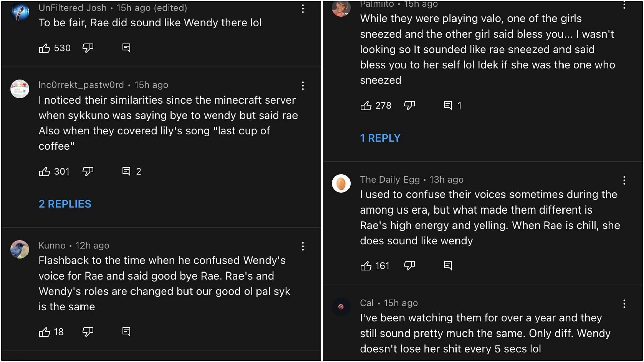Reply to The Daily Egg's comment

click(x=447, y=266)
